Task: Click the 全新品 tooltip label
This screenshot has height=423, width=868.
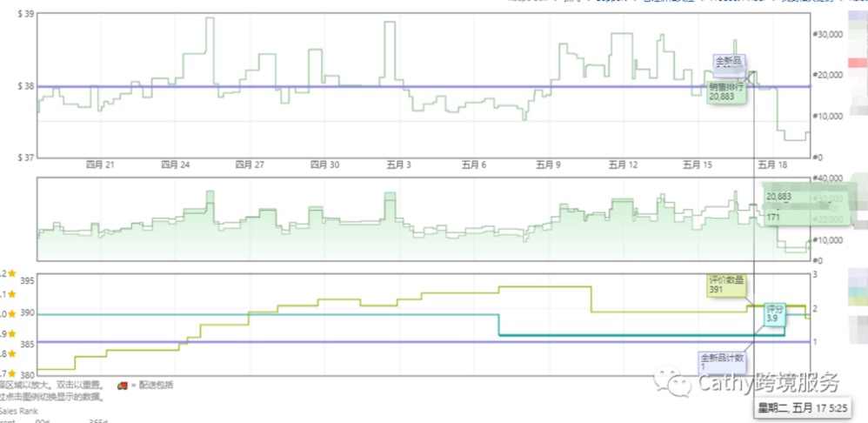Action: point(730,64)
